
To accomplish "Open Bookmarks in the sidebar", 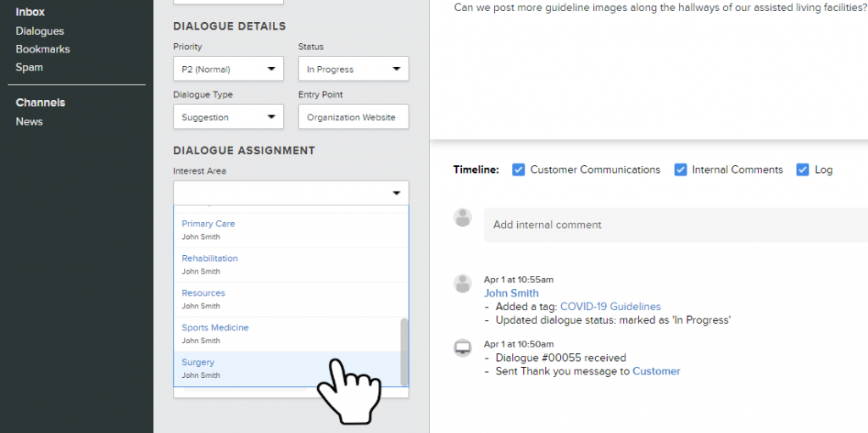I will 42,49.
